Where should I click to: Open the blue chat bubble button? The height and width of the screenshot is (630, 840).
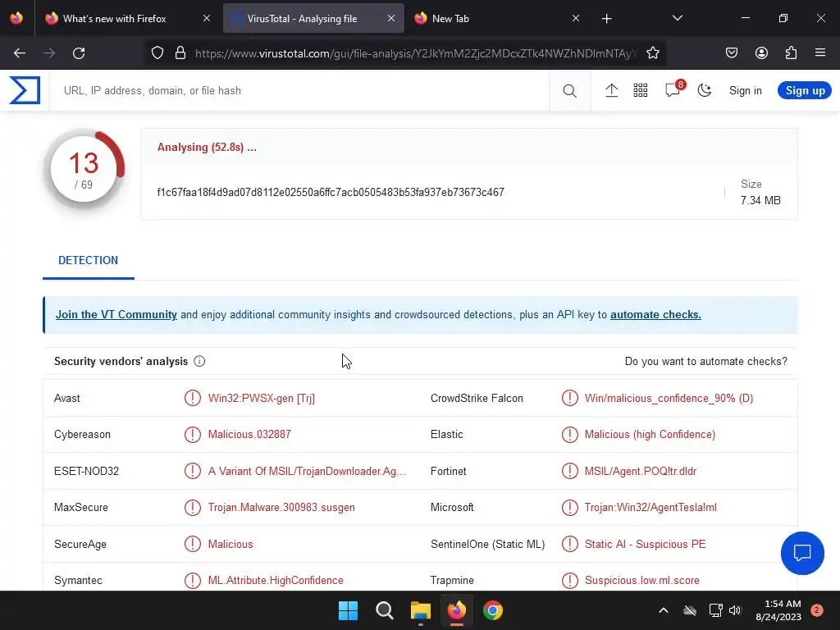pos(802,553)
